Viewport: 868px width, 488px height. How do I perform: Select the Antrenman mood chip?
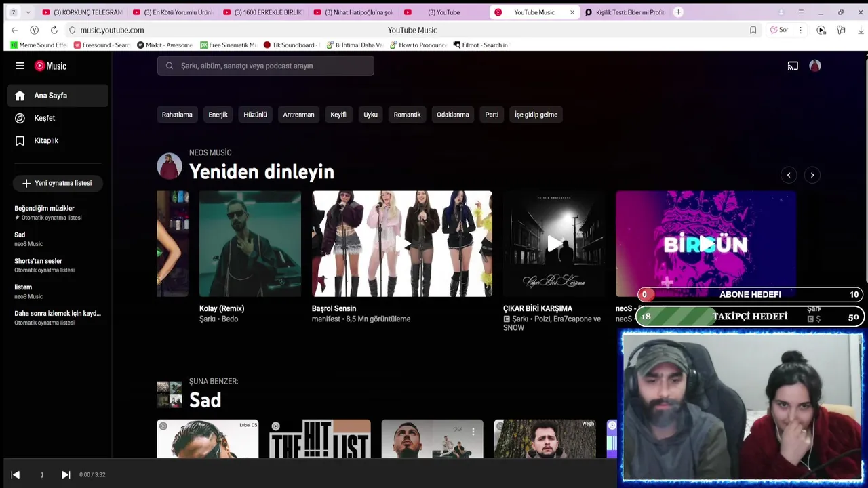298,115
